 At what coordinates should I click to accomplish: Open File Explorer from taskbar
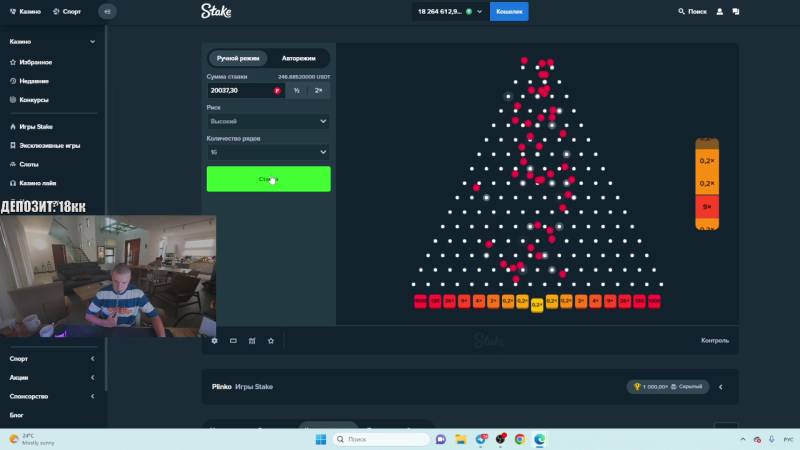461,439
